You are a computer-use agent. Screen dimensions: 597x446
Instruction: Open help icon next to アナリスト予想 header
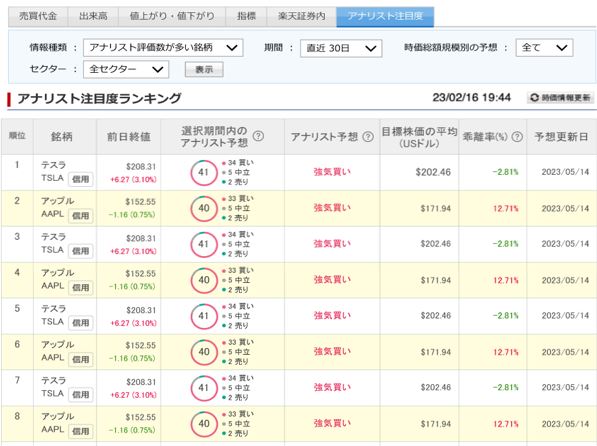coord(368,137)
